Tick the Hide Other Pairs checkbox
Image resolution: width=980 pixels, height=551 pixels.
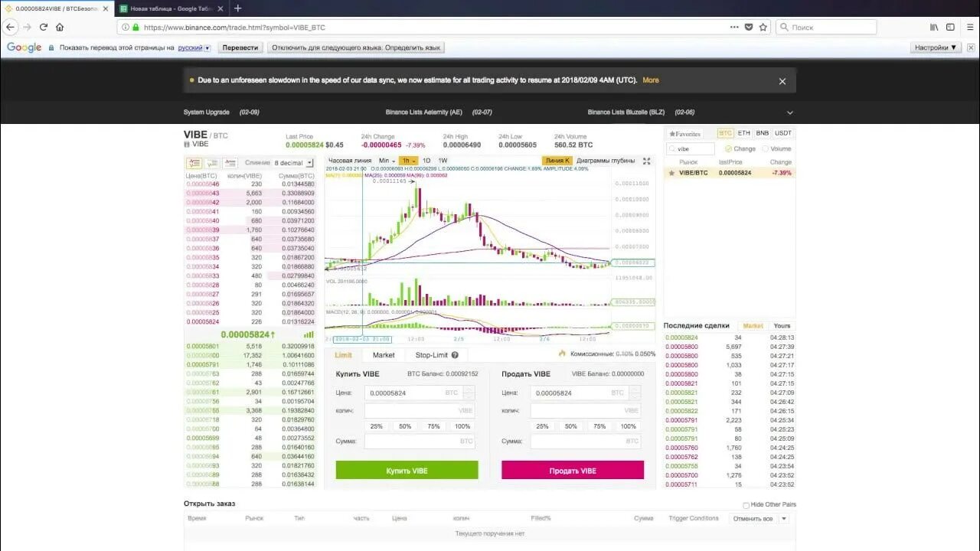[x=746, y=505]
